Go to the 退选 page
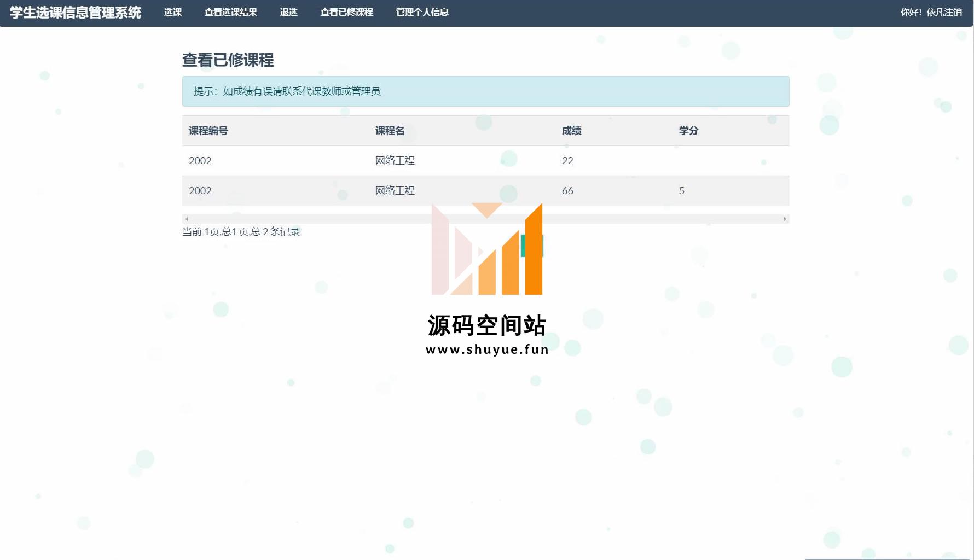The image size is (974, 560). (289, 12)
